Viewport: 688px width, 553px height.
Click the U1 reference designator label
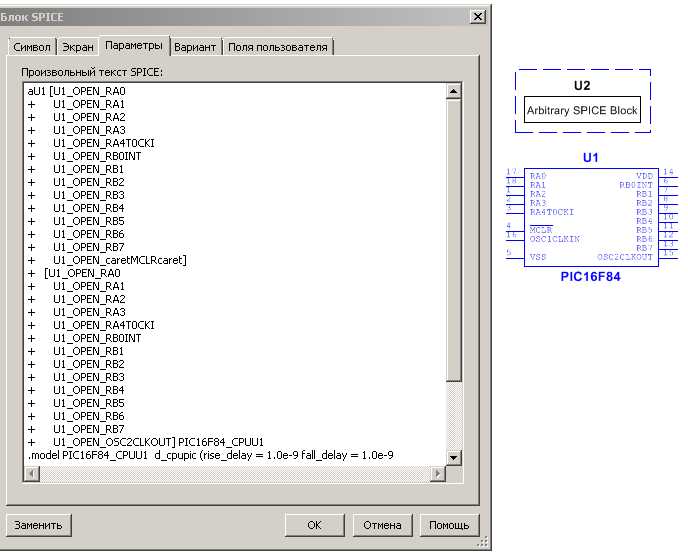[x=591, y=158]
